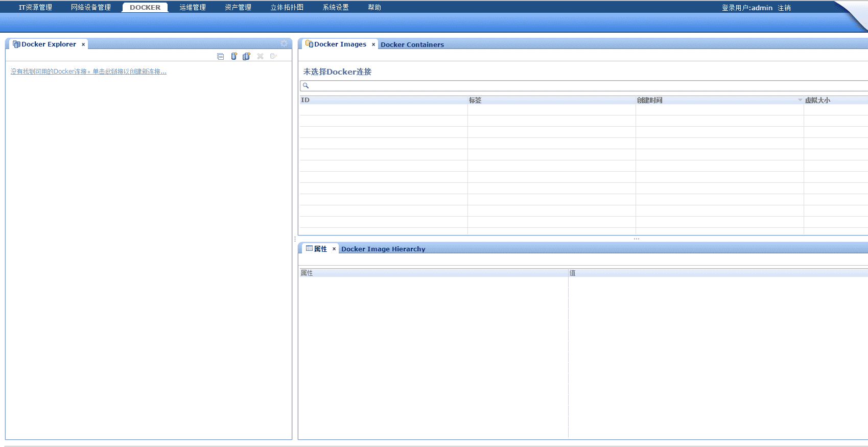Close the Docker Images tab
868x447 pixels.
coord(373,44)
